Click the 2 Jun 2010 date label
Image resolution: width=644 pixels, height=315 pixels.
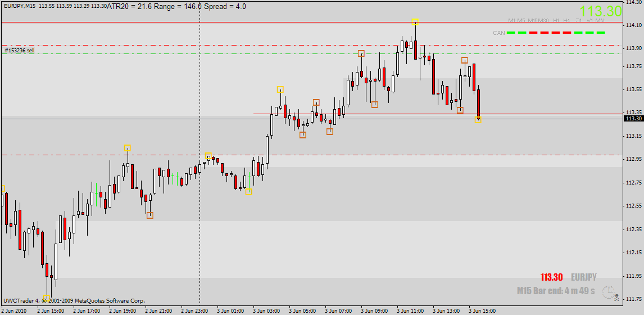[x=14, y=311]
